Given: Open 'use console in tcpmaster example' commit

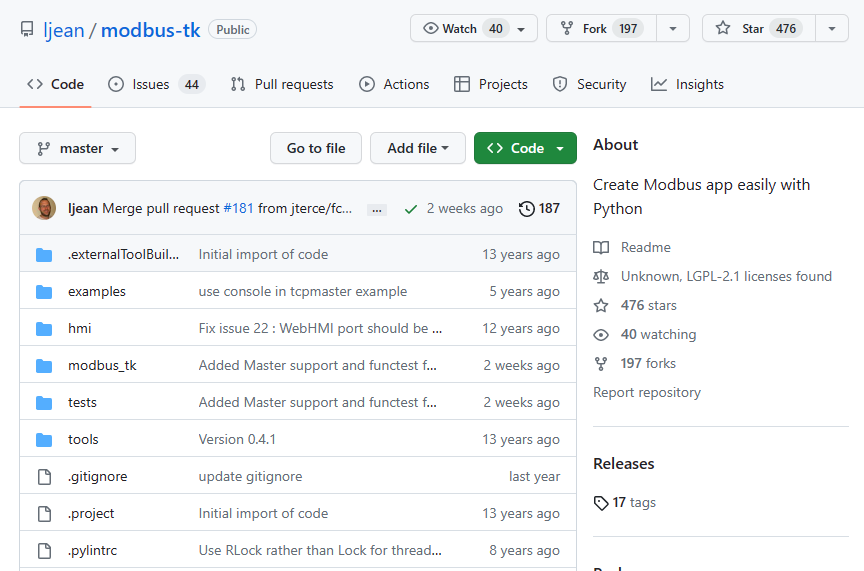Looking at the screenshot, I should point(303,292).
